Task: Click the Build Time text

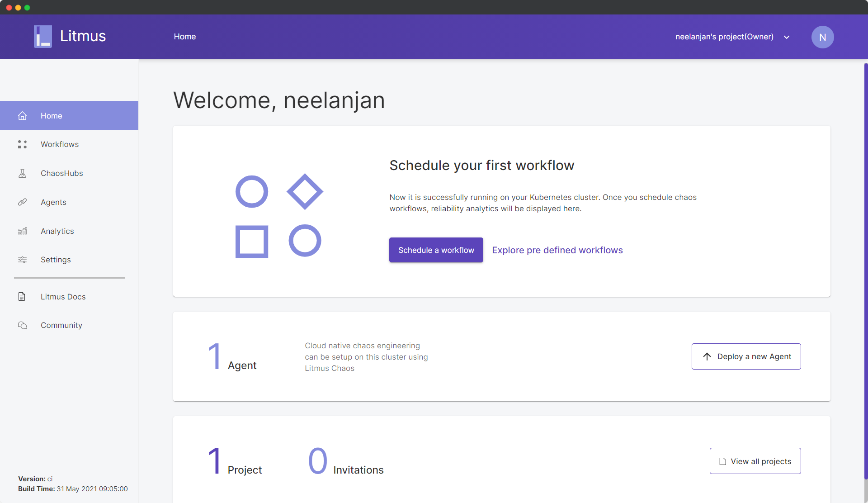Action: pos(73,489)
